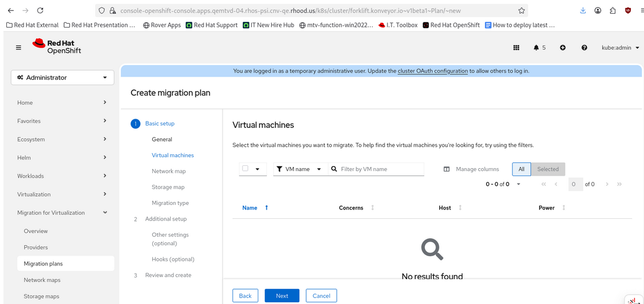The image size is (644, 304).
Task: Open the Administrator perspective dropdown
Action: click(x=62, y=78)
